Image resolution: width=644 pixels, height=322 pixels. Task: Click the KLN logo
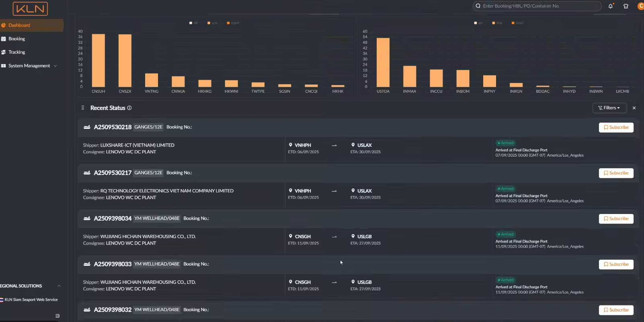[30, 8]
